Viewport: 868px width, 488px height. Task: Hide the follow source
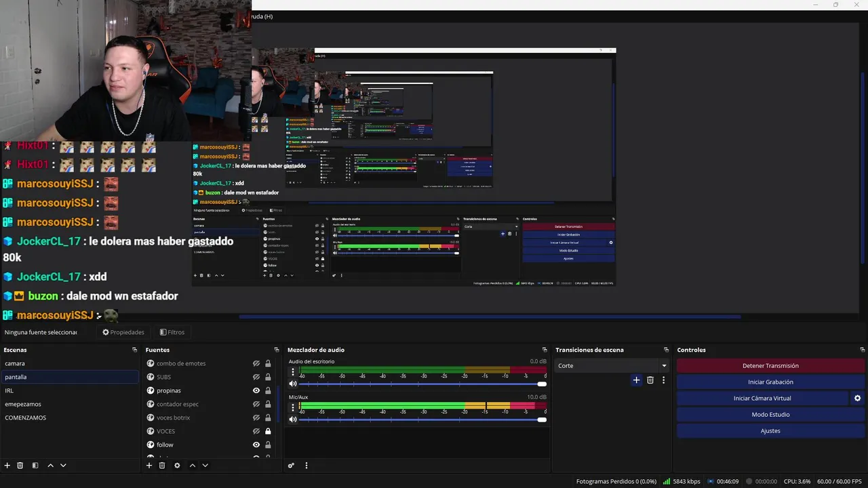tap(256, 445)
